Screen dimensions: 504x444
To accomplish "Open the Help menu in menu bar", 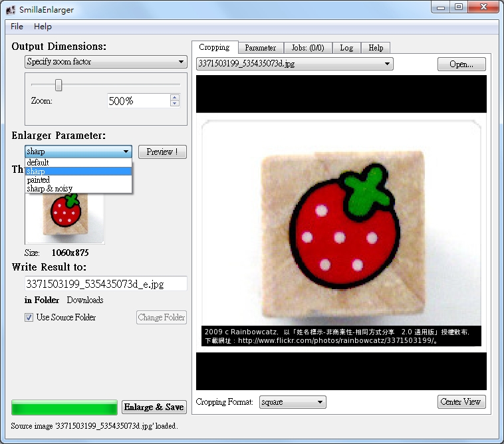I will 43,27.
